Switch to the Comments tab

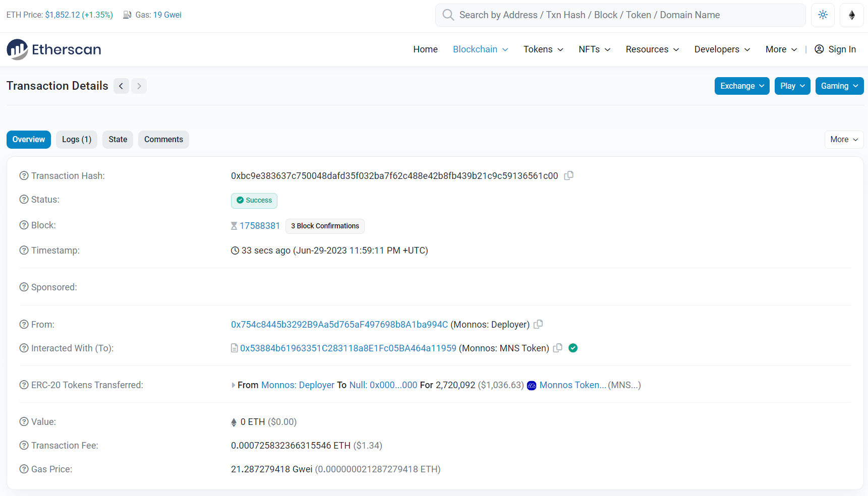[163, 139]
